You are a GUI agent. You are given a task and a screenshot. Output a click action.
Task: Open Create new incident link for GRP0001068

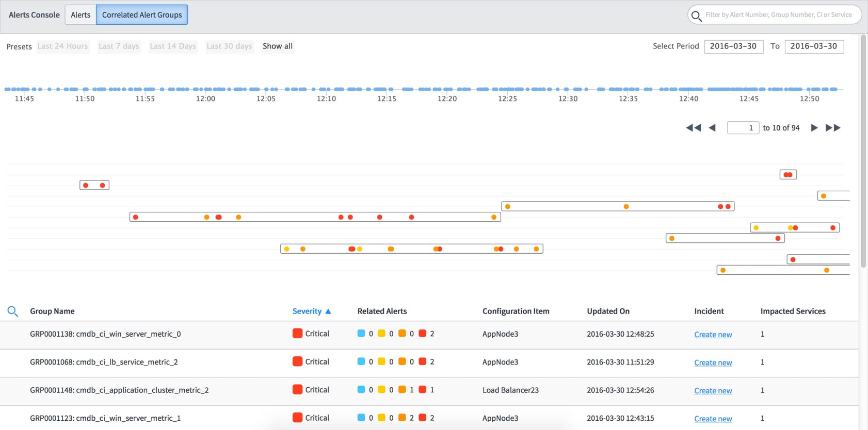point(713,362)
